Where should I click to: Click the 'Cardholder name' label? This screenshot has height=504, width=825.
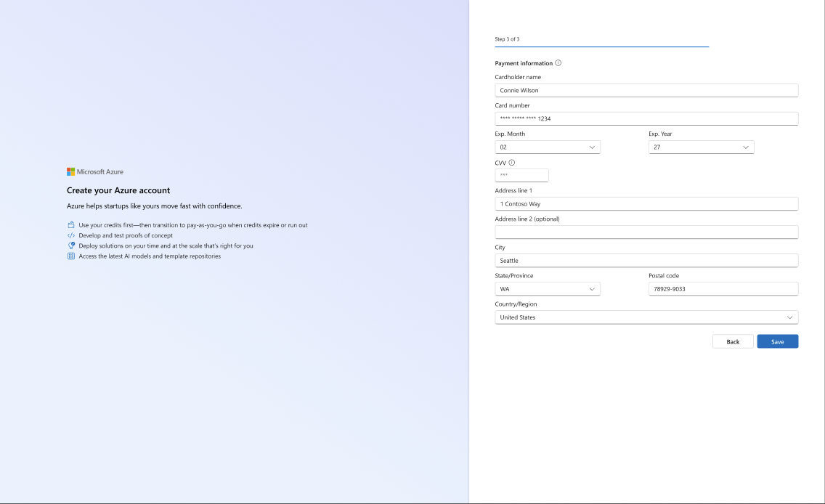[518, 77]
